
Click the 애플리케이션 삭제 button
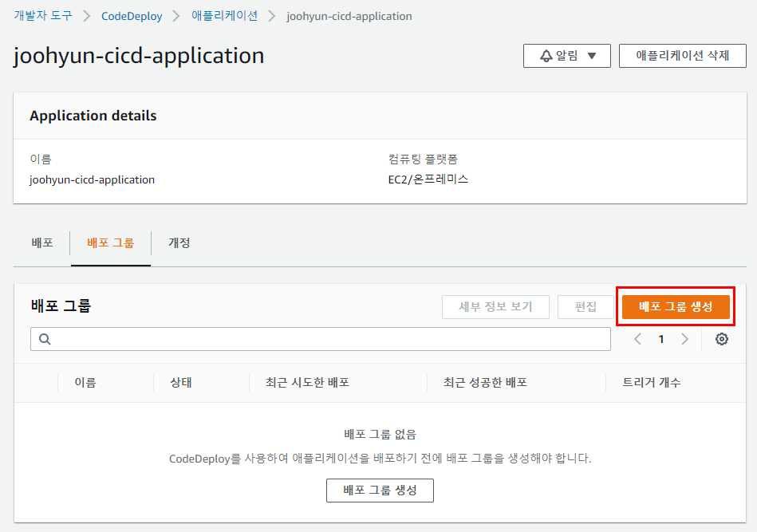682,56
